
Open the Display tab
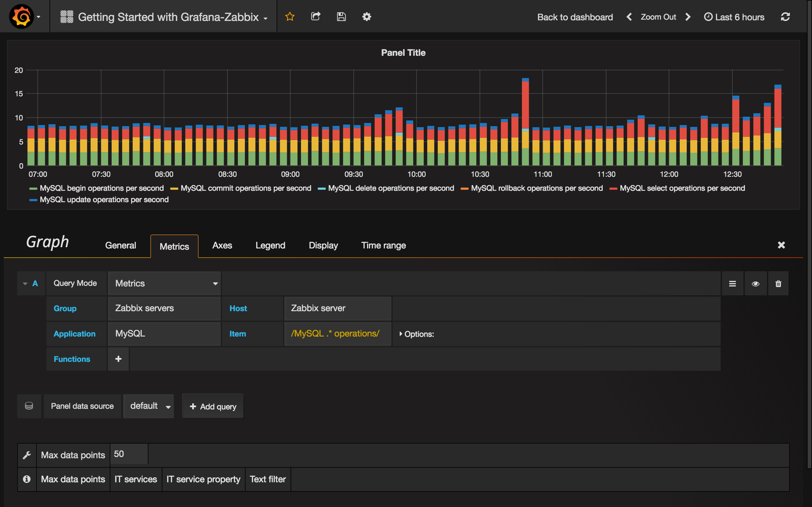click(x=323, y=246)
